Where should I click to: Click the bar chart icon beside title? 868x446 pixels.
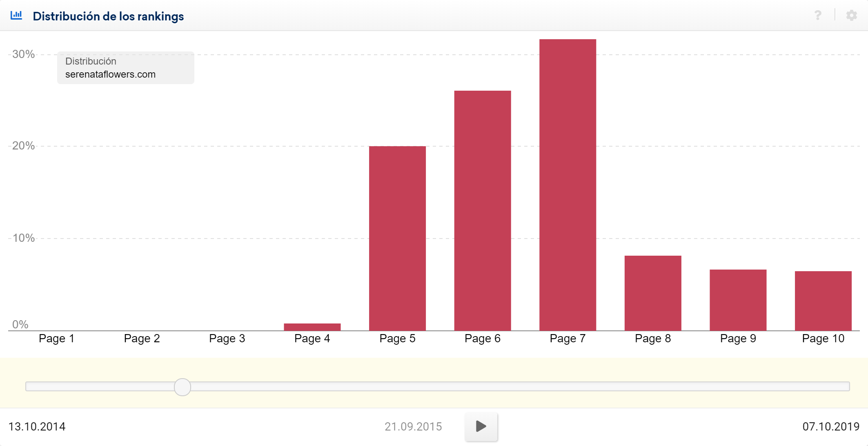pyautogui.click(x=16, y=16)
